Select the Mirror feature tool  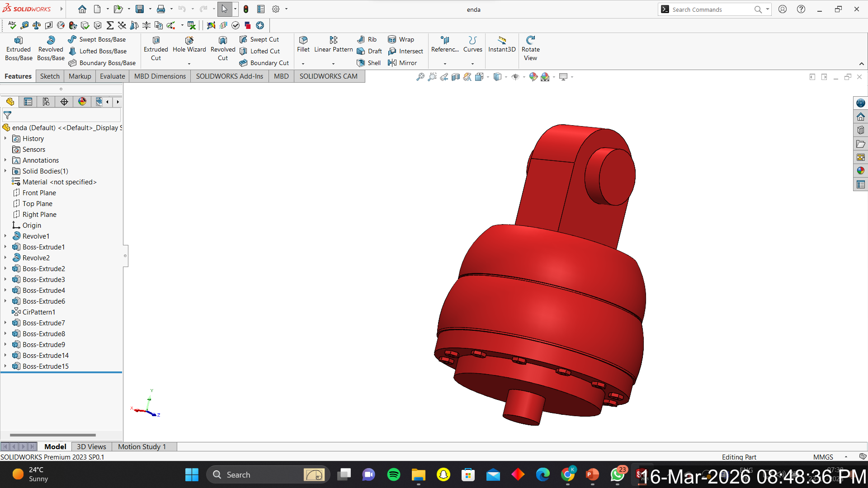click(x=392, y=63)
